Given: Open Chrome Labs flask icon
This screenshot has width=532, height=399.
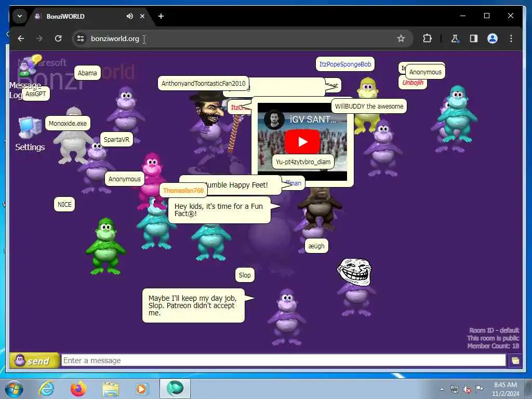Looking at the screenshot, I should click(x=455, y=38).
